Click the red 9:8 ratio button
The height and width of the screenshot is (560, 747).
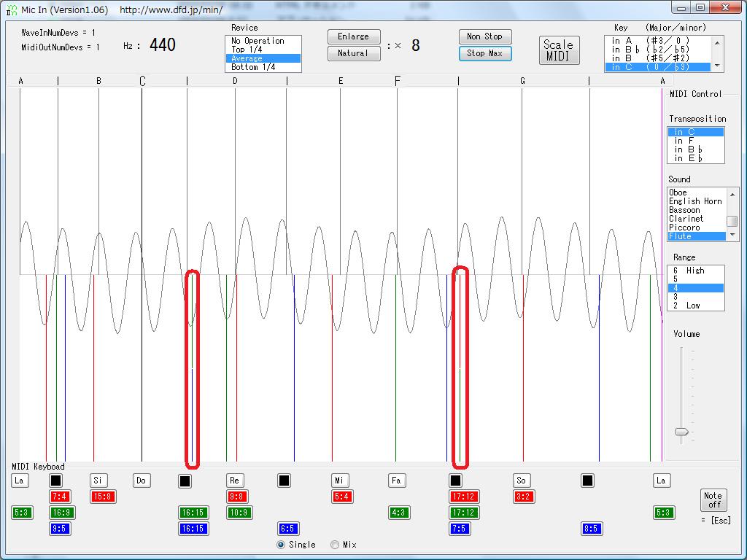pos(237,497)
